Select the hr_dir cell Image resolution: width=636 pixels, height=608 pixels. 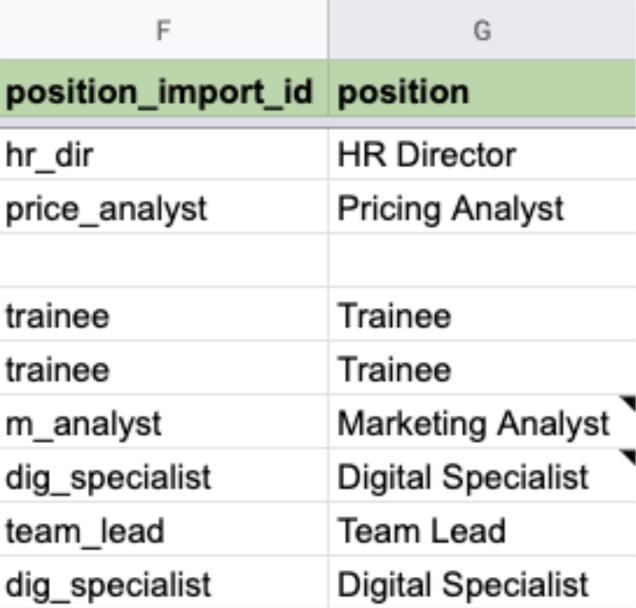pyautogui.click(x=163, y=155)
